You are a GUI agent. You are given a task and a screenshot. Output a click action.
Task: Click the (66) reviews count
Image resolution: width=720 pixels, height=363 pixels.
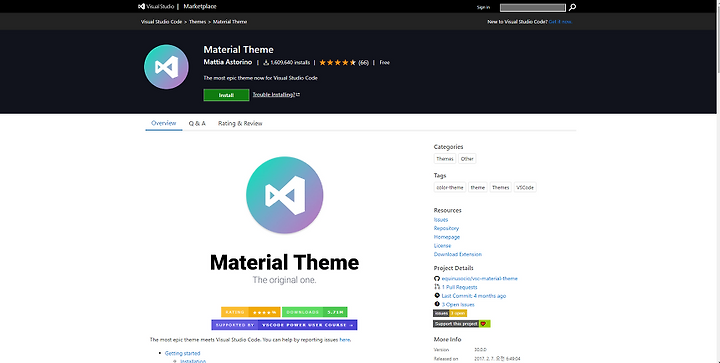coord(364,62)
